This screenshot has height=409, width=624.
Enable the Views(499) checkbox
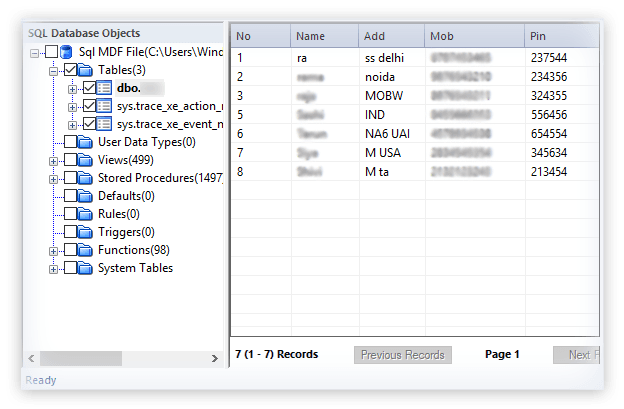(x=70, y=160)
